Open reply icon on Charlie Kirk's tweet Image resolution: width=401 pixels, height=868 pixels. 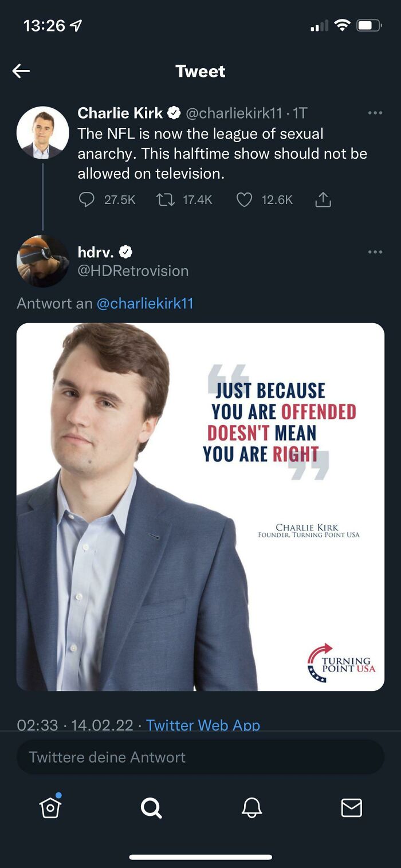(87, 199)
